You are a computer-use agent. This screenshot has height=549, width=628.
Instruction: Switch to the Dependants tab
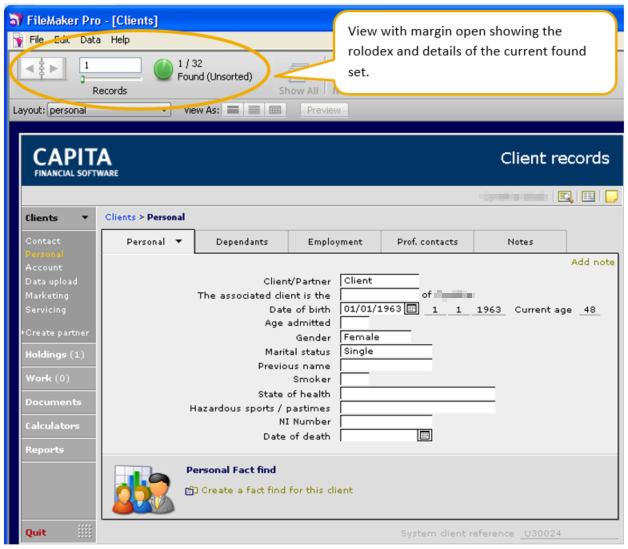pos(242,242)
